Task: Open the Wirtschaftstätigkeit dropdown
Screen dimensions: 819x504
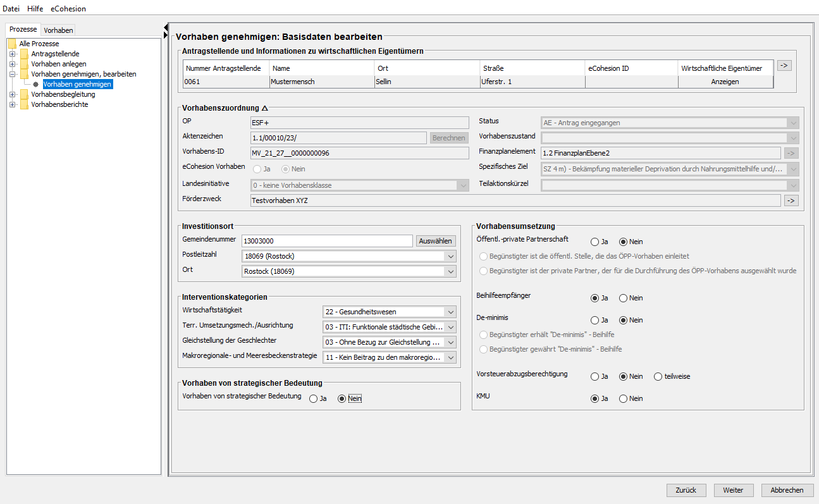Action: coord(450,311)
